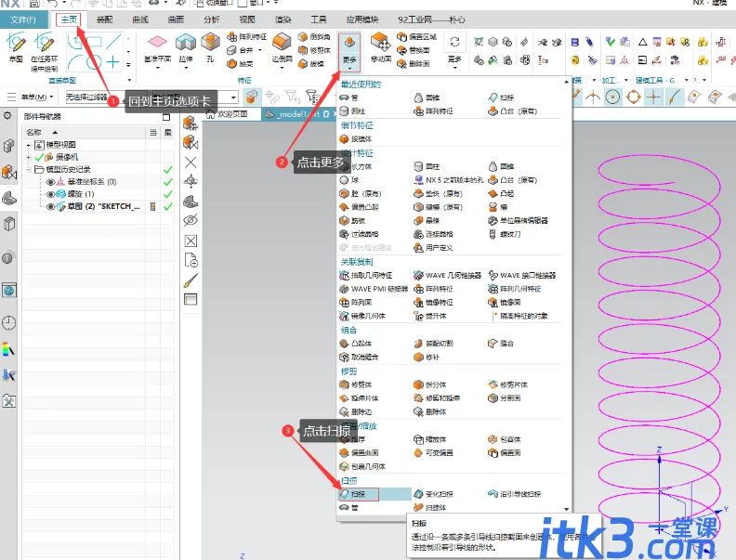Select 拆分体 split body

430,384
